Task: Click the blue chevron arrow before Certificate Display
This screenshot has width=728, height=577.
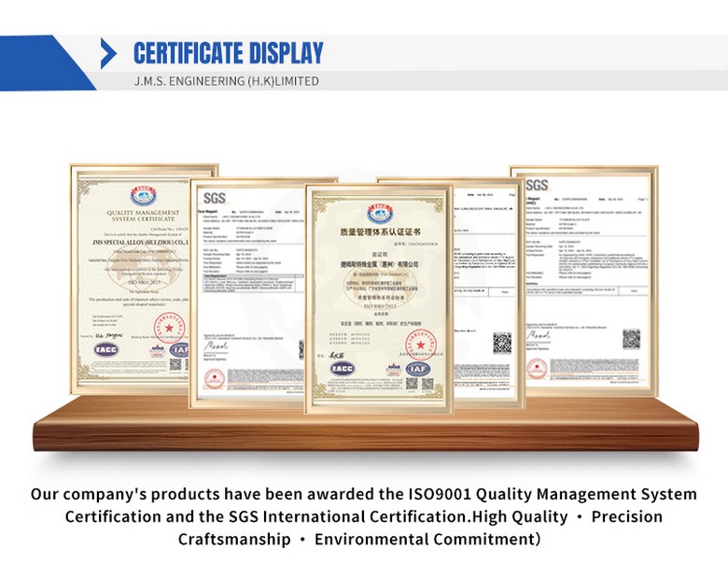Action: pos(109,53)
